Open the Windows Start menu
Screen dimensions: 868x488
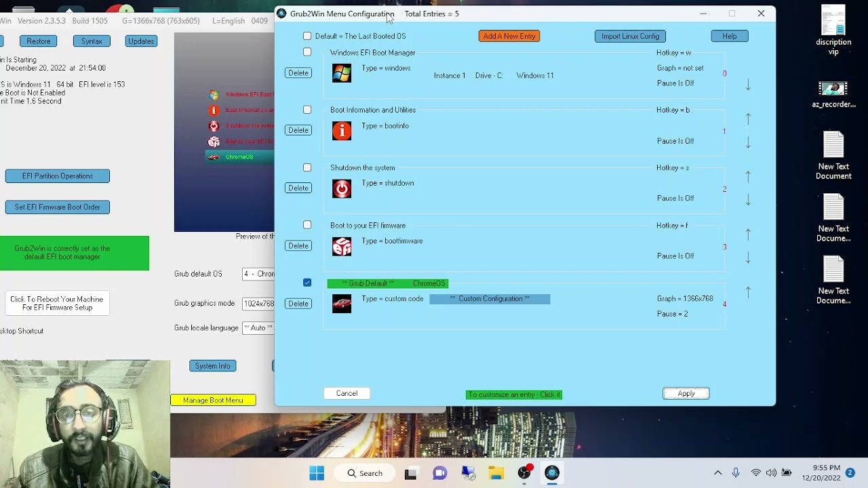317,473
